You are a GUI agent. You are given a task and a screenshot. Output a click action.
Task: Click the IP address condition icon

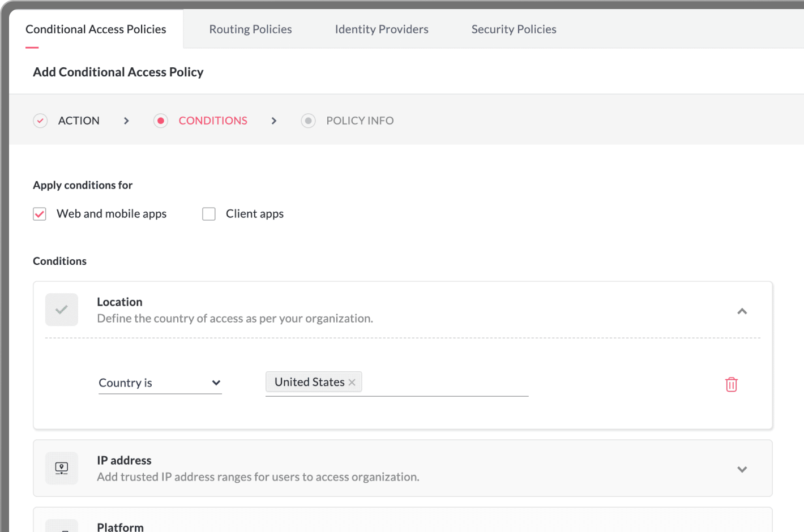coord(61,468)
